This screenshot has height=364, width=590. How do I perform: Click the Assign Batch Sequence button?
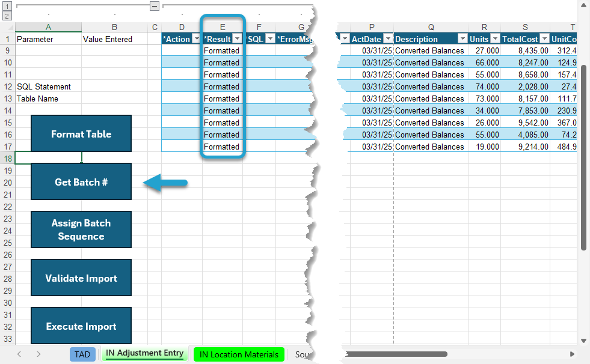tap(81, 229)
